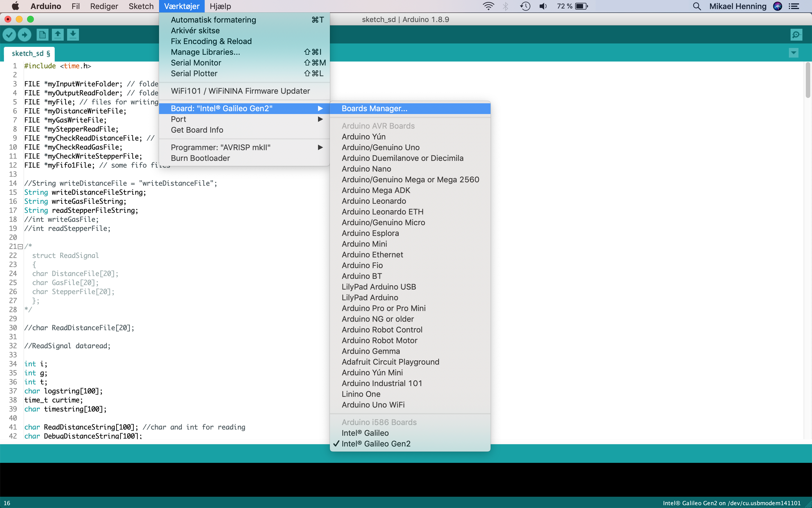Select Adafruit Circuit Playground board
Viewport: 812px width, 508px height.
pos(410,362)
